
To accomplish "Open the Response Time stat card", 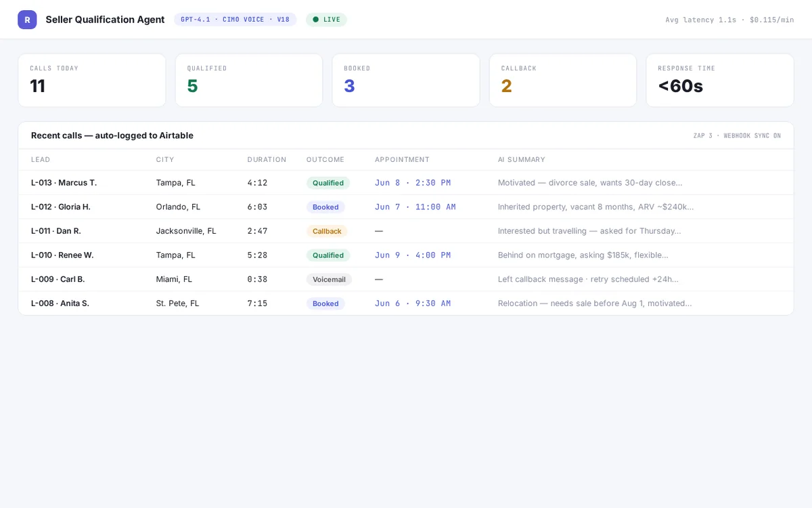I will tap(720, 81).
